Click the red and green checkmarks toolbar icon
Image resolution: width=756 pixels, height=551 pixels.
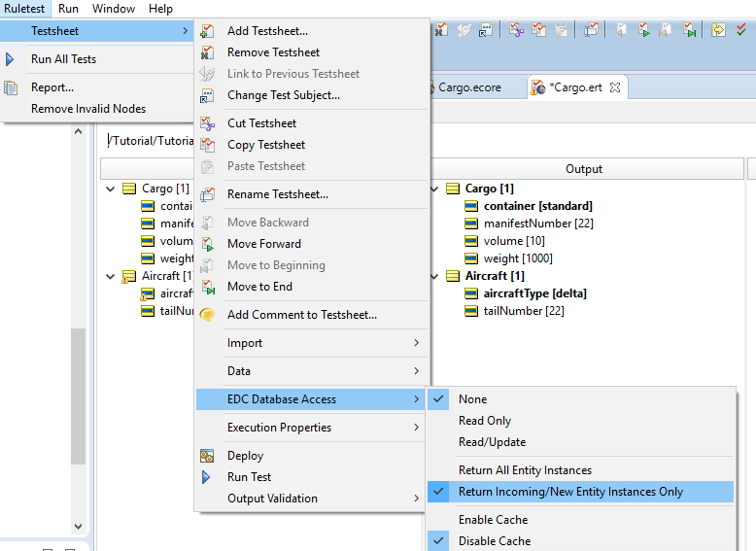point(741,30)
